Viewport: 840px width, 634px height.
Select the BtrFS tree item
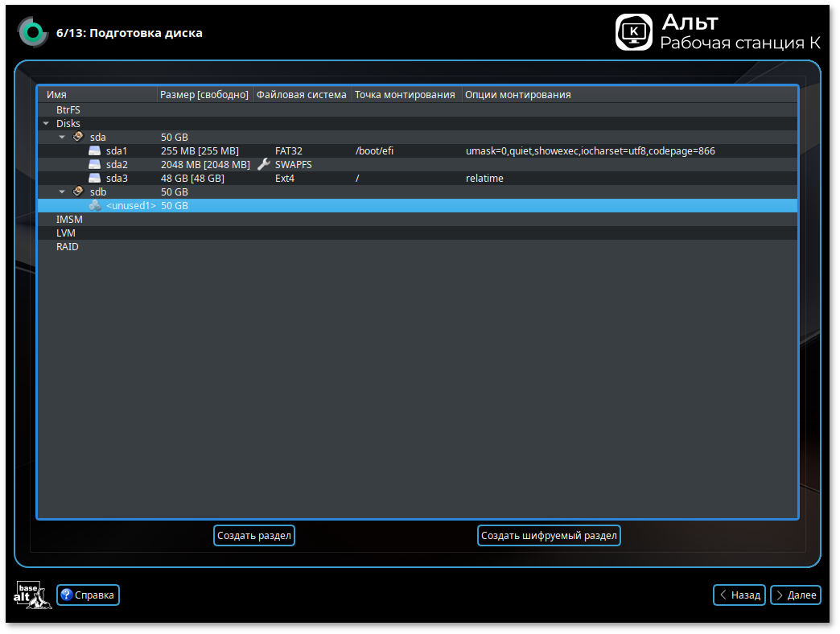68,109
